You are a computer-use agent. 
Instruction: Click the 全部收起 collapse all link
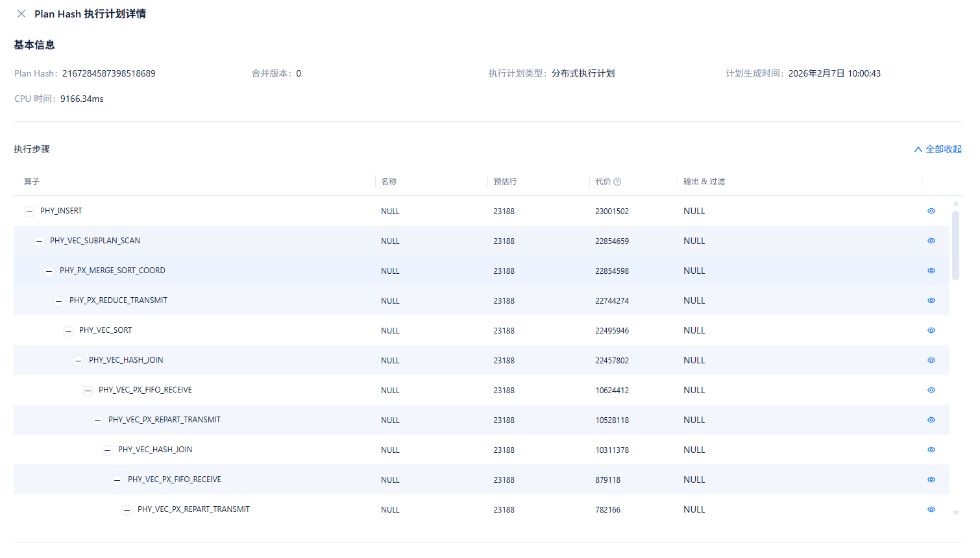(938, 149)
